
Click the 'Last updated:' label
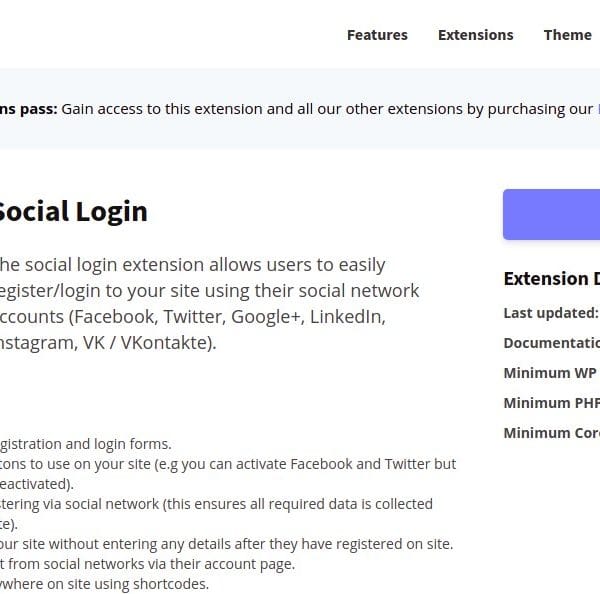point(551,313)
